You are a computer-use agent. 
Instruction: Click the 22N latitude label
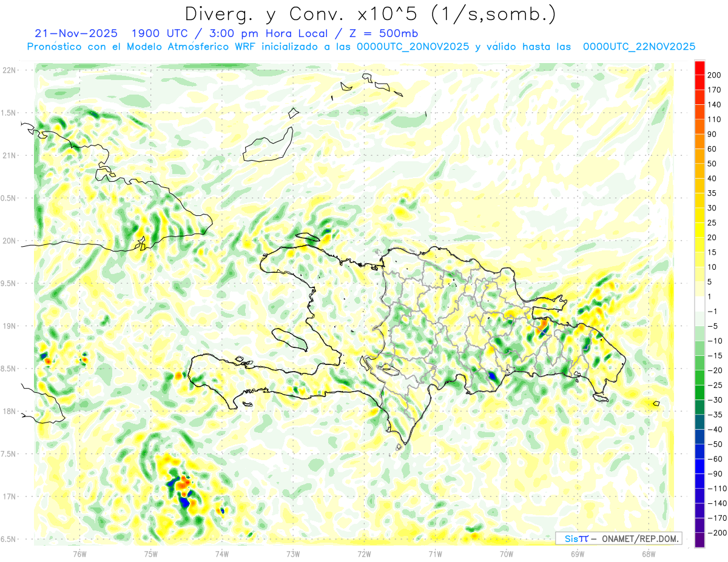[x=9, y=70]
